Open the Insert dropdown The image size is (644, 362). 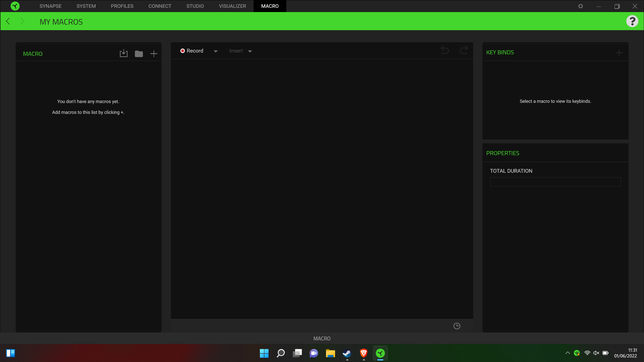pyautogui.click(x=250, y=51)
